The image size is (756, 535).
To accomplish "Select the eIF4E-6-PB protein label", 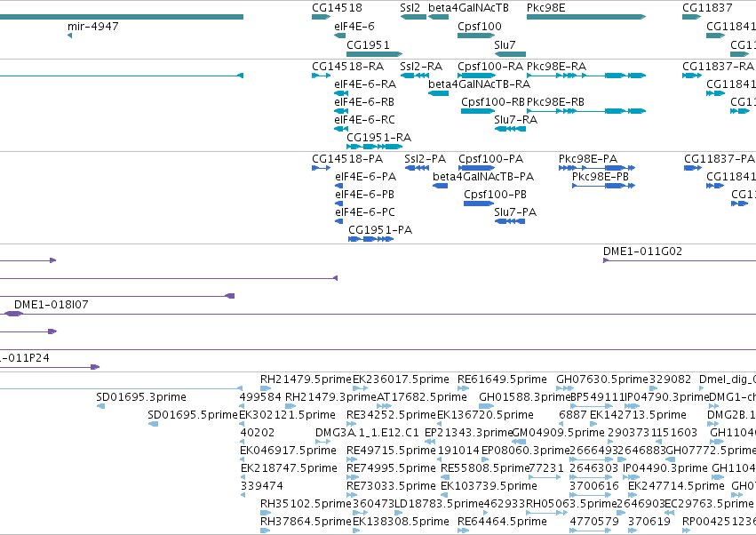I will click(364, 195).
